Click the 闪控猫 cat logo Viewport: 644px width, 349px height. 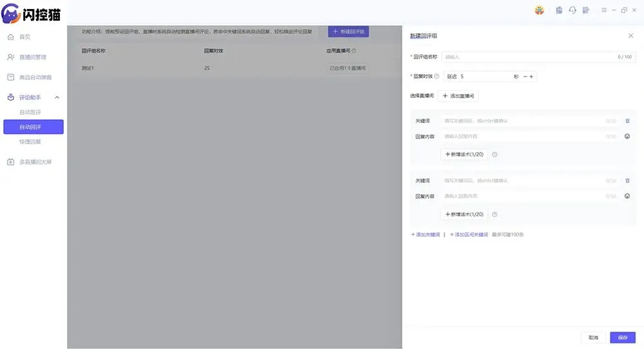pos(31,14)
